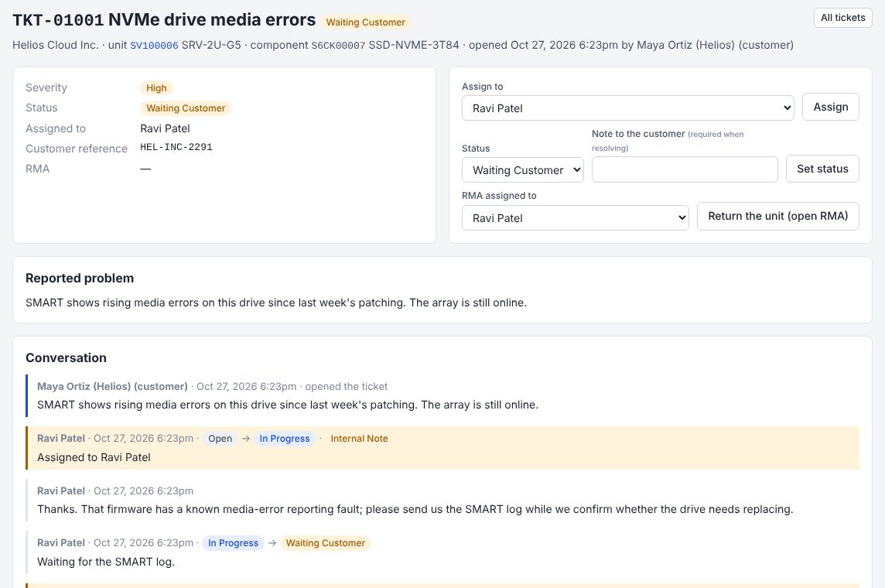
Task: Click the Internal Note label
Action: (359, 439)
